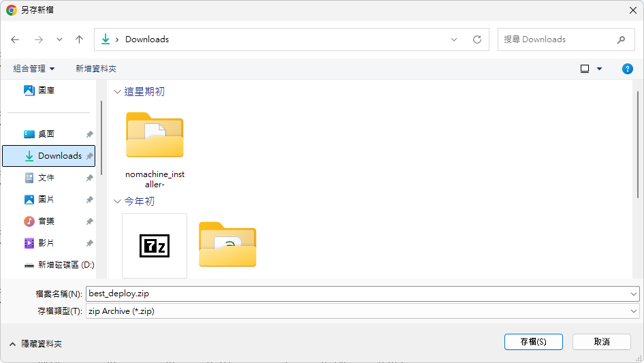
Task: Click the navigation pane scrollbar
Action: [101, 138]
